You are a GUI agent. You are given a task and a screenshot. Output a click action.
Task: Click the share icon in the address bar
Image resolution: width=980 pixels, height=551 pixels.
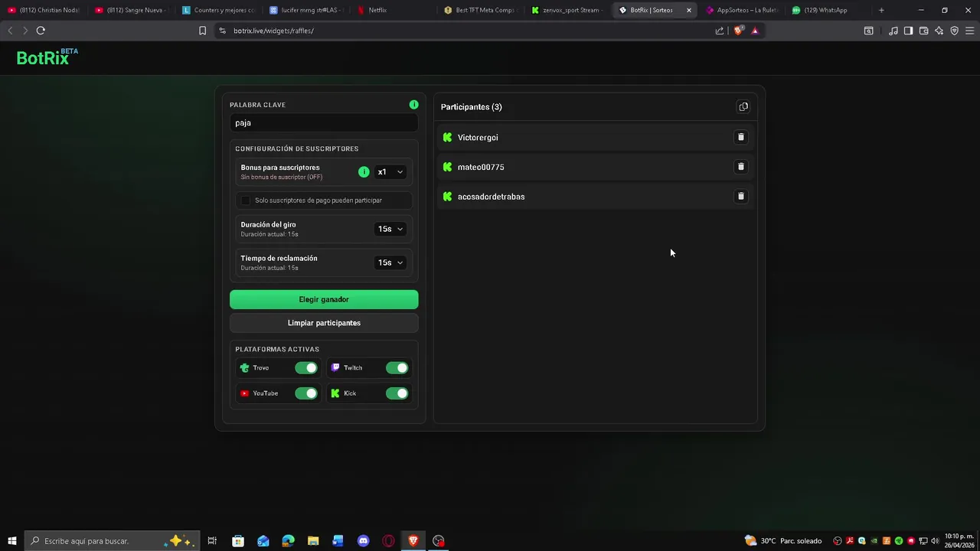720,31
